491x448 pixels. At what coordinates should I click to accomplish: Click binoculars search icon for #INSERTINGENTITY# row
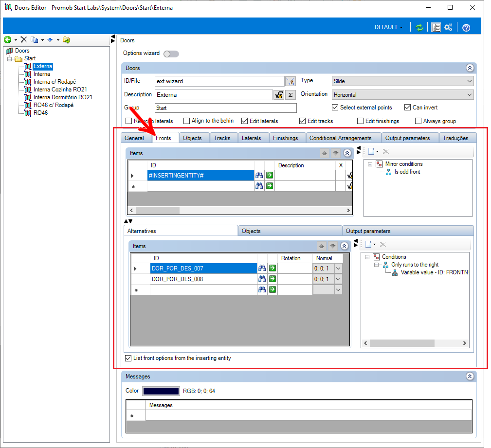click(x=259, y=175)
